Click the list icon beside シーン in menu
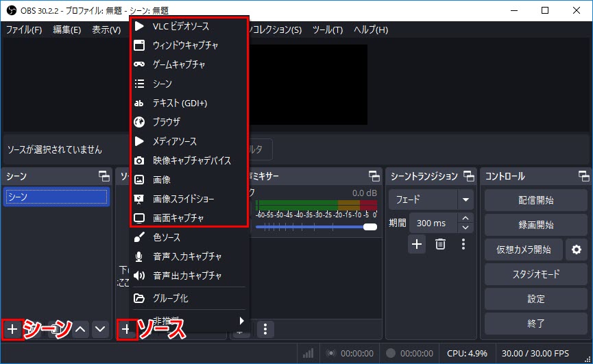The image size is (593, 364). pos(139,84)
